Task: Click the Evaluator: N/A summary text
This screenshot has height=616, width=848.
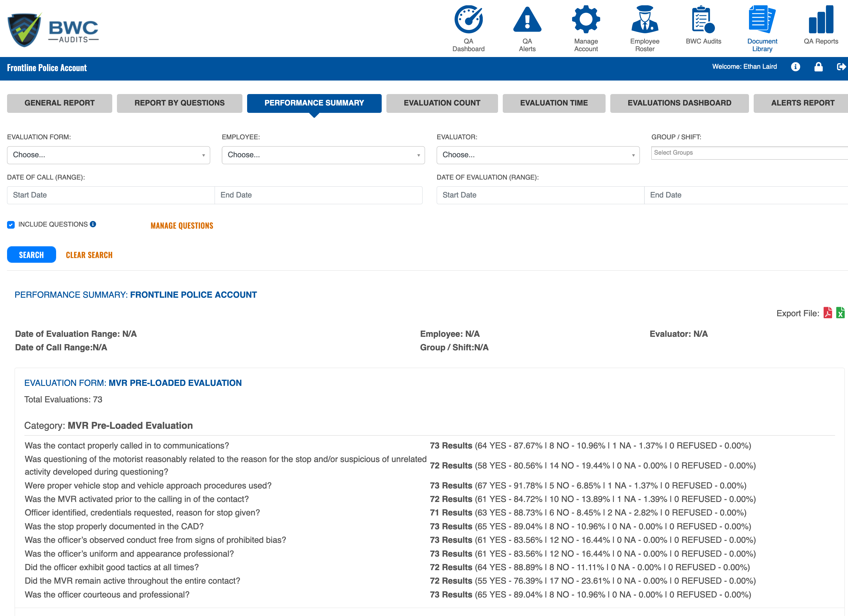Action: (679, 334)
